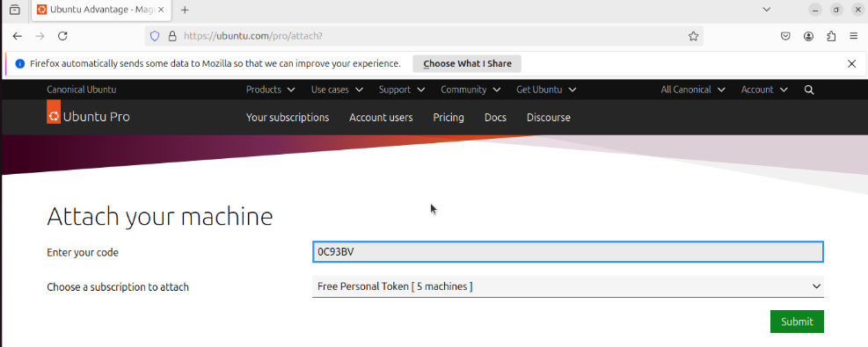Expand the Account menu
The width and height of the screenshot is (868, 347).
click(764, 90)
